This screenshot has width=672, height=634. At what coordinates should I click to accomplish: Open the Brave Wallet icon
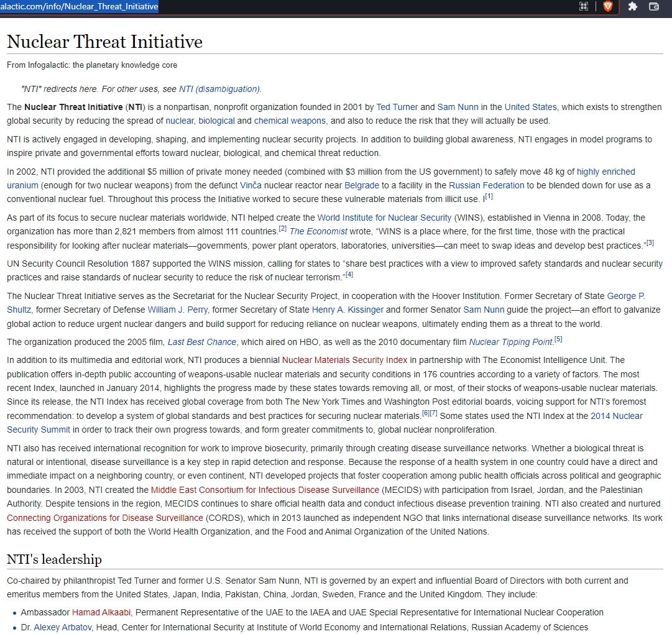(653, 6)
